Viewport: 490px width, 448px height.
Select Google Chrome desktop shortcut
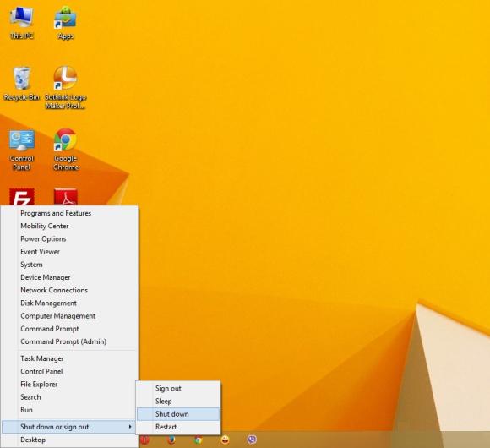(x=65, y=150)
